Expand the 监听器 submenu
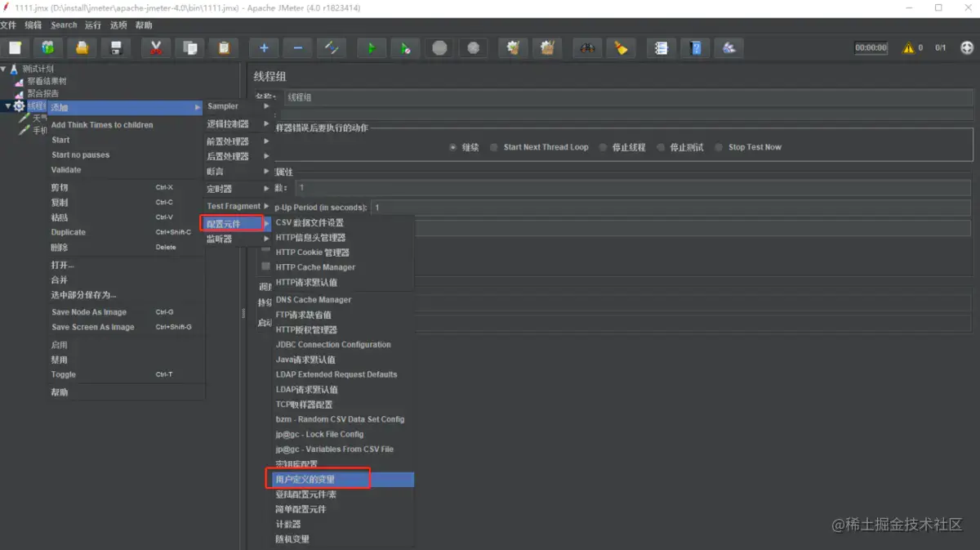This screenshot has width=980, height=550. [238, 239]
